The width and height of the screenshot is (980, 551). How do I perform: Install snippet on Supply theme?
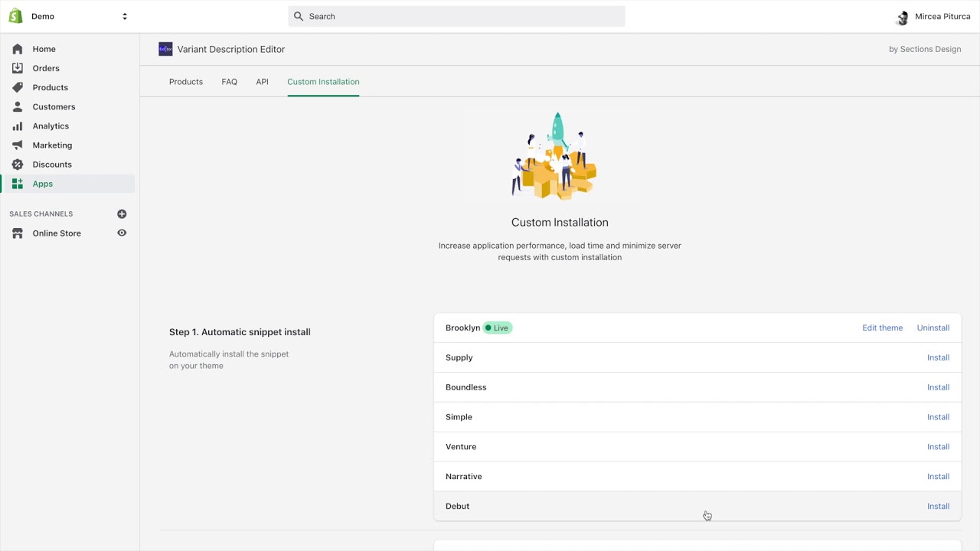click(938, 357)
